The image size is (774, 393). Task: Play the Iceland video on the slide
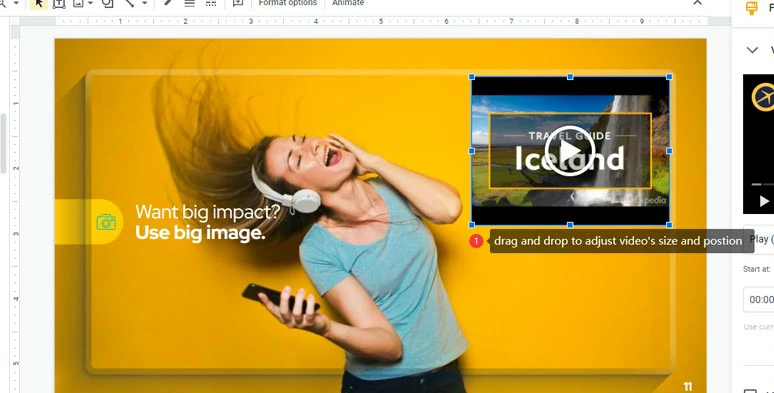pos(570,151)
